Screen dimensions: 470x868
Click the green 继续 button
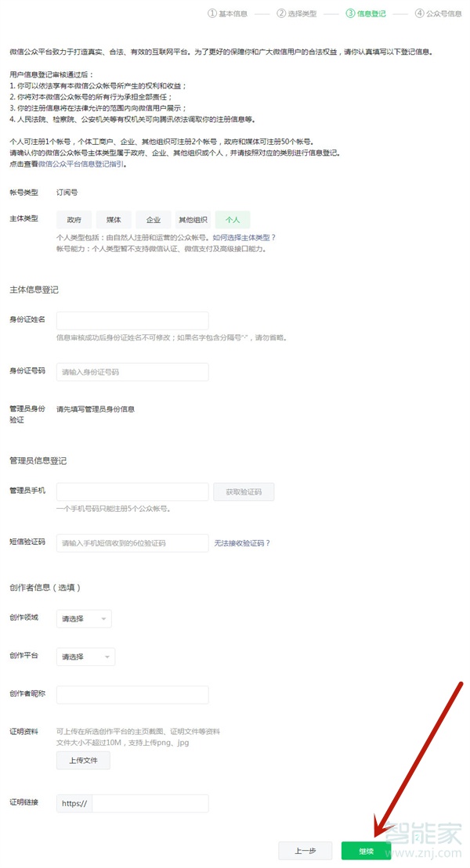coord(366,851)
